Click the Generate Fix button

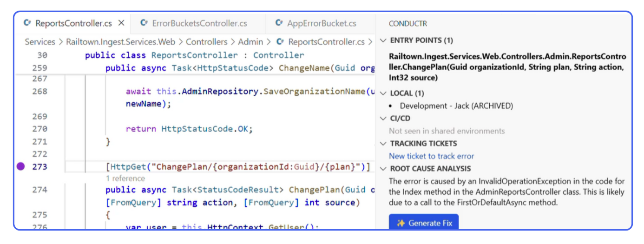(x=424, y=223)
